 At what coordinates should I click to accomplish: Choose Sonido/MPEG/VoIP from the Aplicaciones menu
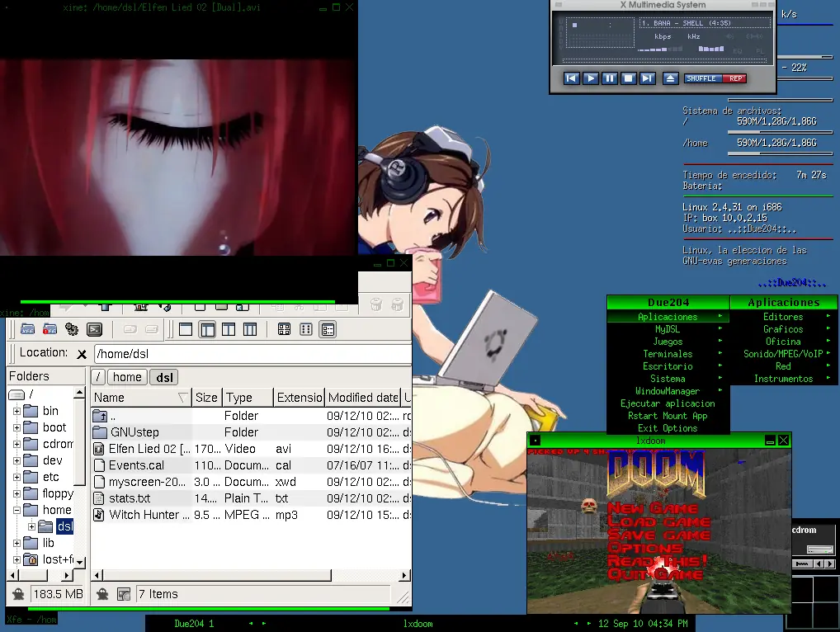pos(783,354)
